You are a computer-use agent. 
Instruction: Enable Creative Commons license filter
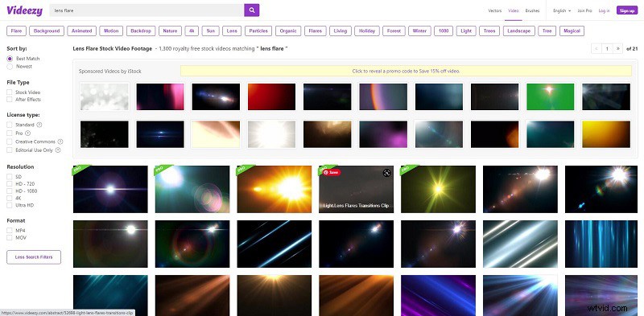10,142
